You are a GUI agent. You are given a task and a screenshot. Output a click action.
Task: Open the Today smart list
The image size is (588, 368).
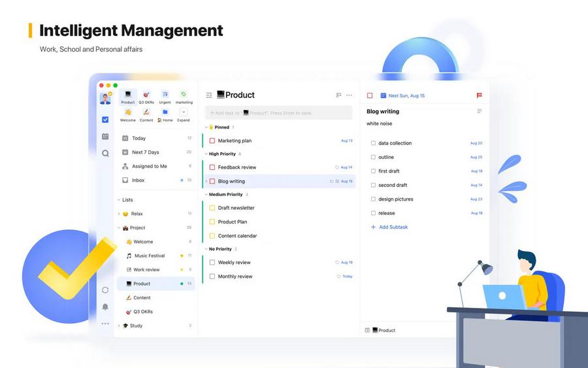click(156, 138)
